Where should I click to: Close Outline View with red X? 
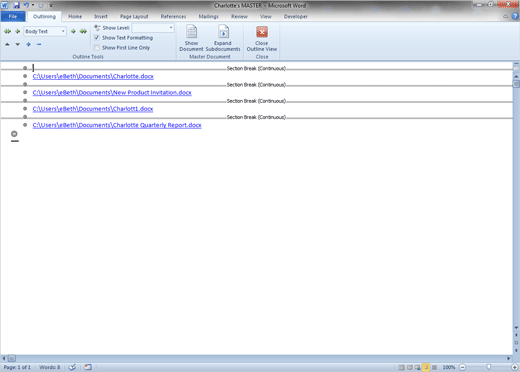tap(262, 38)
